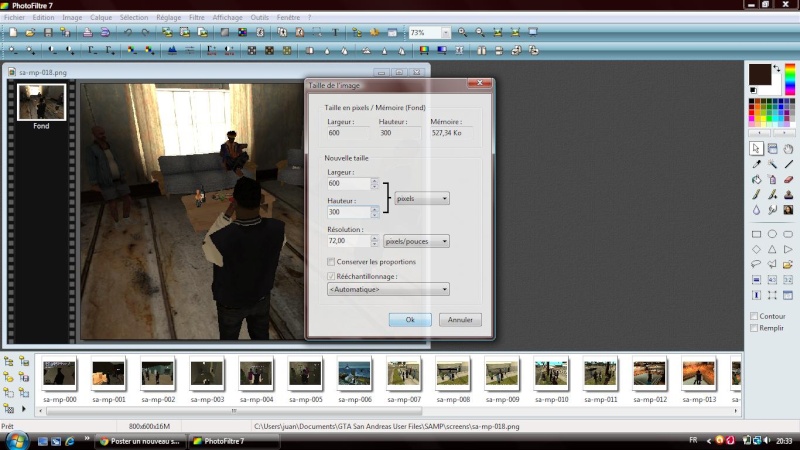Click the Brightness minus icon

click(13, 50)
